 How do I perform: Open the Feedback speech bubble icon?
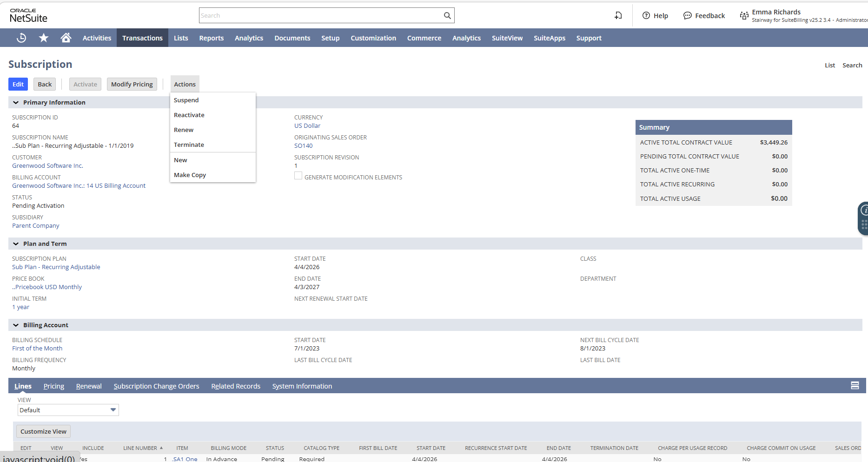pyautogui.click(x=687, y=16)
